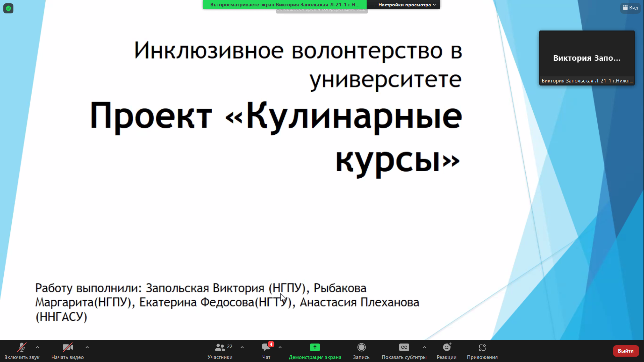644x362 pixels.
Task: Expand the subtitles options arrow
Action: (425, 347)
